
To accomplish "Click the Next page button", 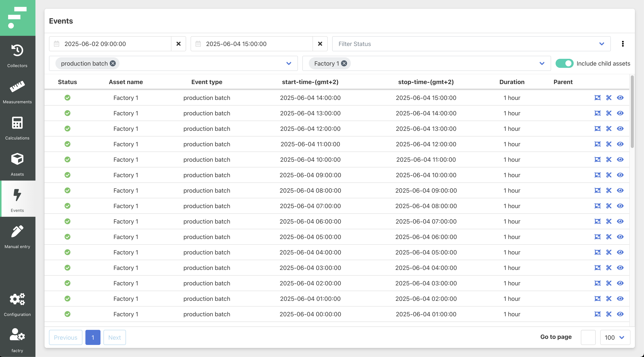I will click(x=114, y=338).
